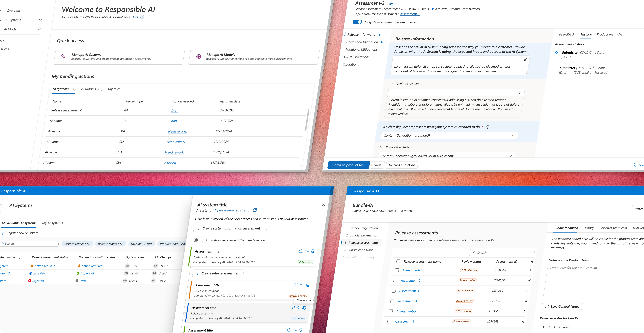This screenshot has height=333, width=644.
Task: Click the copy icon on the Approved assessment card
Action: [x=312, y=251]
